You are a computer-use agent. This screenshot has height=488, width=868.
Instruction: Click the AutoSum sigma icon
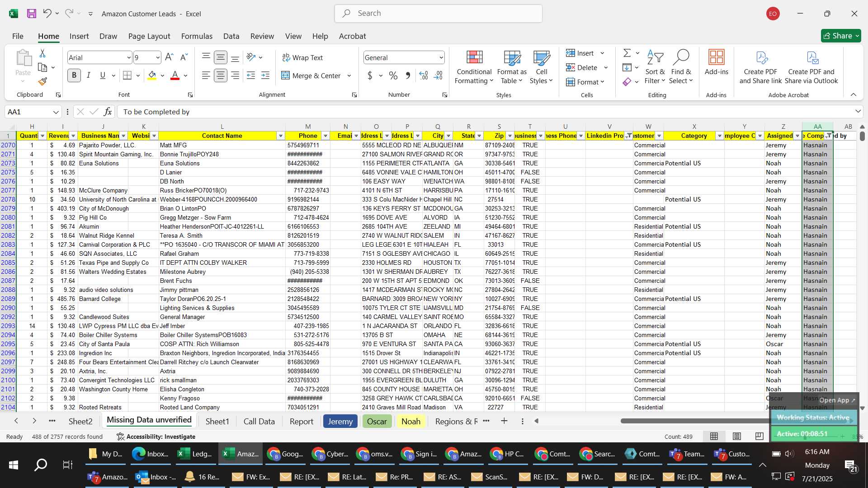tap(627, 53)
